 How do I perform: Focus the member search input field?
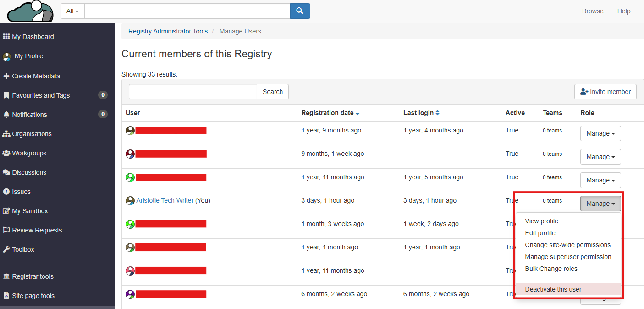(x=193, y=92)
